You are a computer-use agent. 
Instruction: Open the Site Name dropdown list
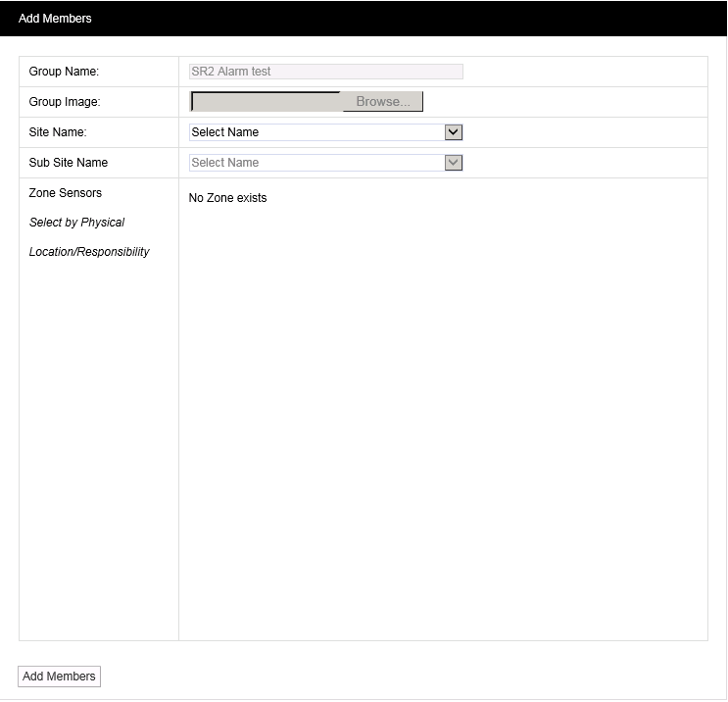pyautogui.click(x=315, y=132)
